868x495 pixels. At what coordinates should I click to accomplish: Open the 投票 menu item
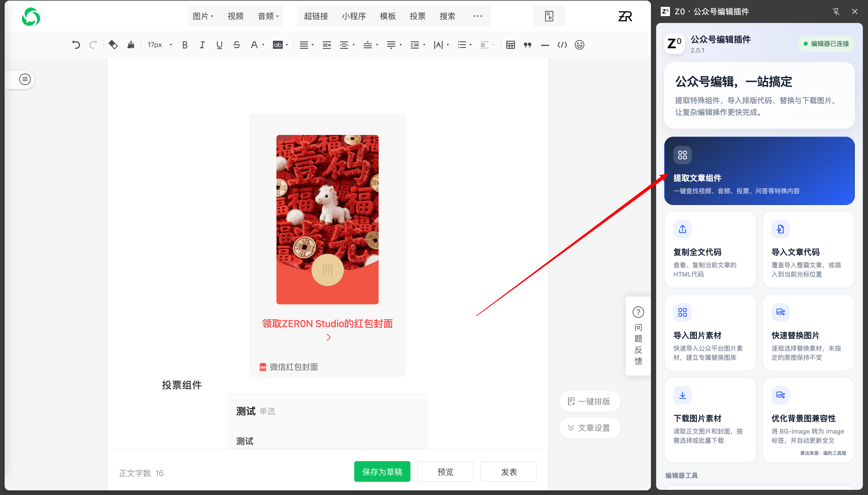pyautogui.click(x=418, y=16)
